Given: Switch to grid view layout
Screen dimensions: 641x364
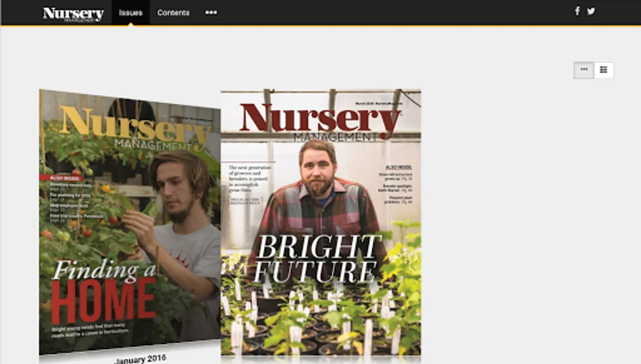Looking at the screenshot, I should [x=584, y=70].
